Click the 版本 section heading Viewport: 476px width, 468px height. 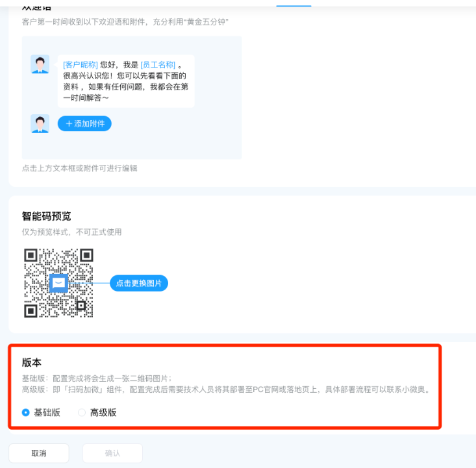(x=32, y=362)
